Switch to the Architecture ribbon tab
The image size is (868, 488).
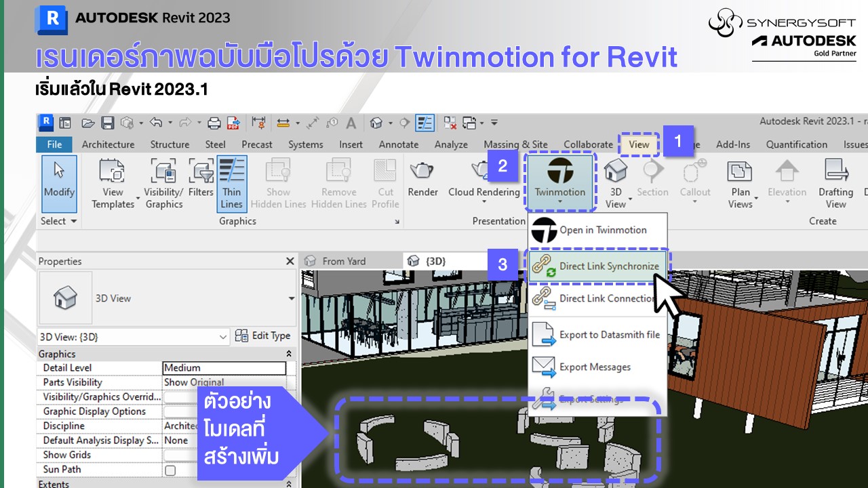coord(108,144)
